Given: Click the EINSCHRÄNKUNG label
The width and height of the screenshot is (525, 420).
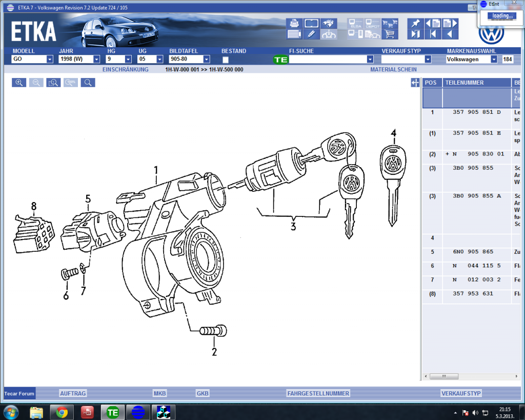Looking at the screenshot, I should [x=125, y=70].
